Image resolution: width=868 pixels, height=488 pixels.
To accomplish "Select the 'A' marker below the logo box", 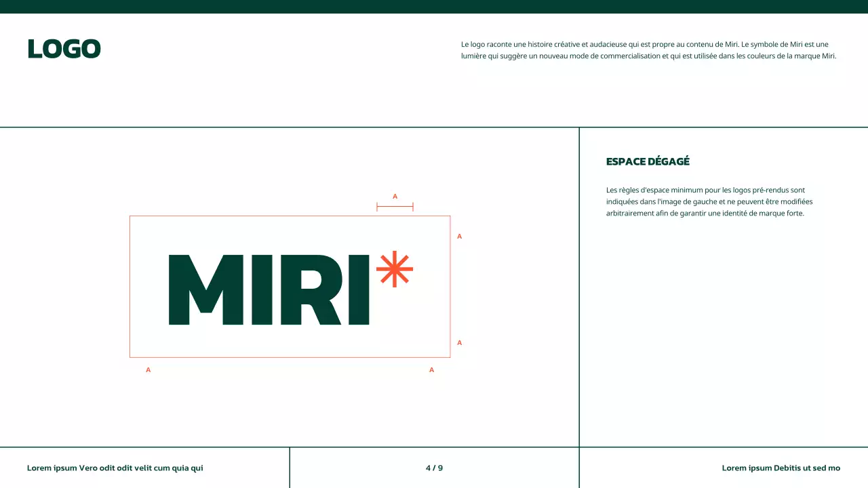I will pyautogui.click(x=148, y=369).
